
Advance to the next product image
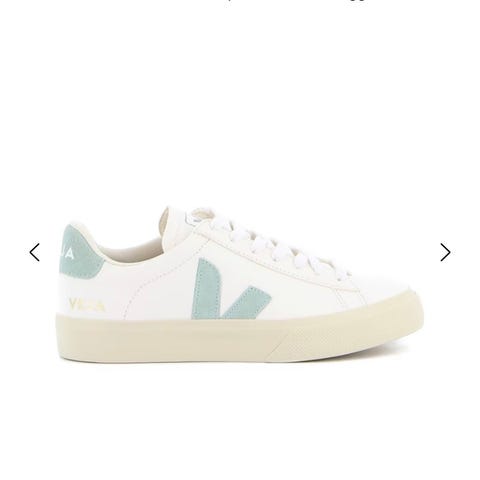pyautogui.click(x=445, y=252)
